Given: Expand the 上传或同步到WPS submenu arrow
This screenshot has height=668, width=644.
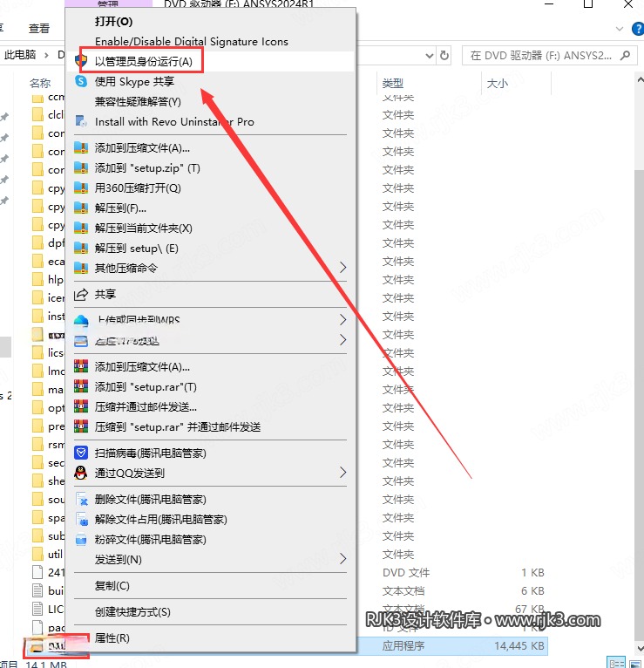Looking at the screenshot, I should click(343, 319).
